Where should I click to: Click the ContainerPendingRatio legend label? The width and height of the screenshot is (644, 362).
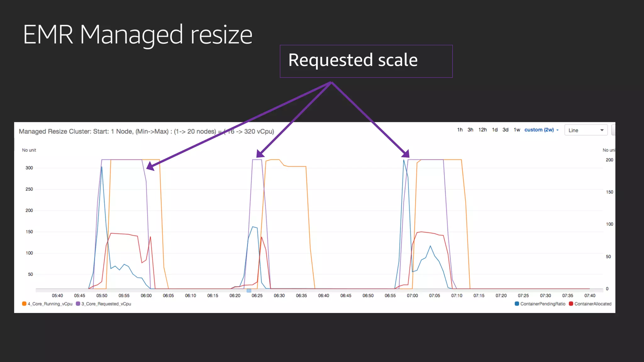pos(543,304)
